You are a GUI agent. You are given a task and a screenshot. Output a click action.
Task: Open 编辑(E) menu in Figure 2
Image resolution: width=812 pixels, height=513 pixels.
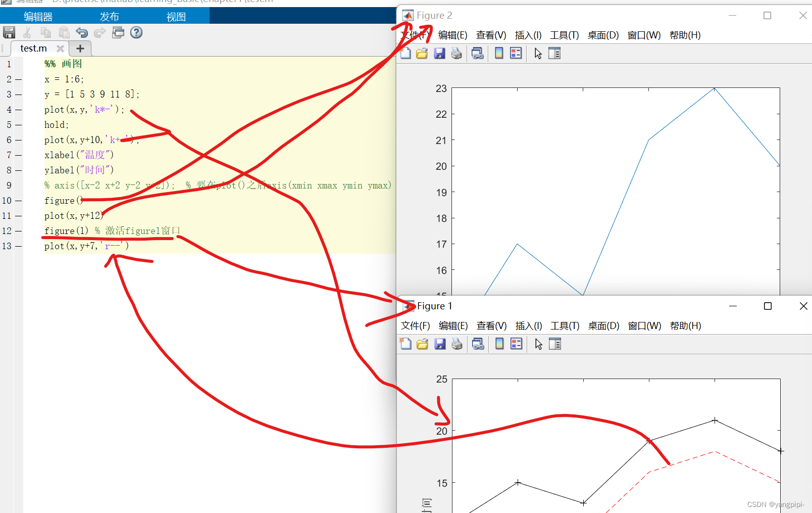[x=452, y=35]
